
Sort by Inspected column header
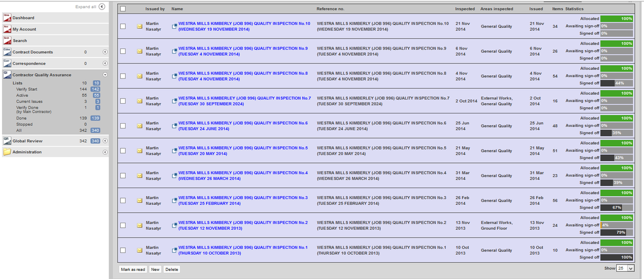click(x=465, y=9)
